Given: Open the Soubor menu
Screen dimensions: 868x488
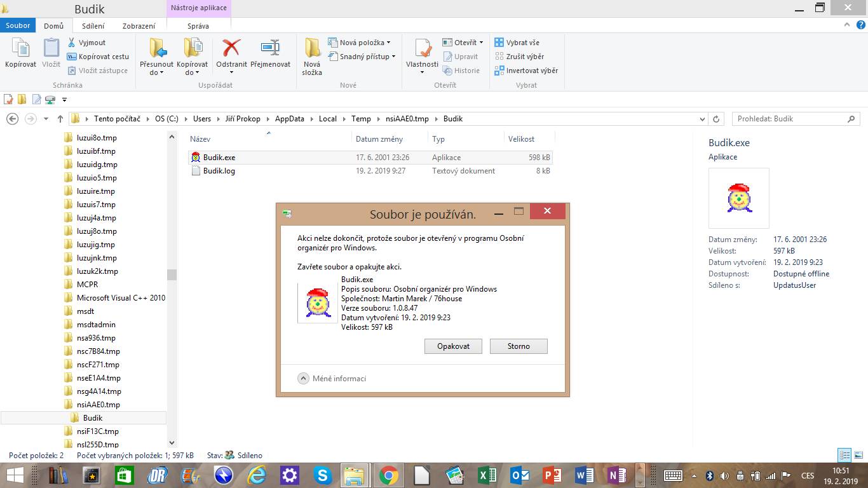Looking at the screenshot, I should pyautogui.click(x=18, y=25).
